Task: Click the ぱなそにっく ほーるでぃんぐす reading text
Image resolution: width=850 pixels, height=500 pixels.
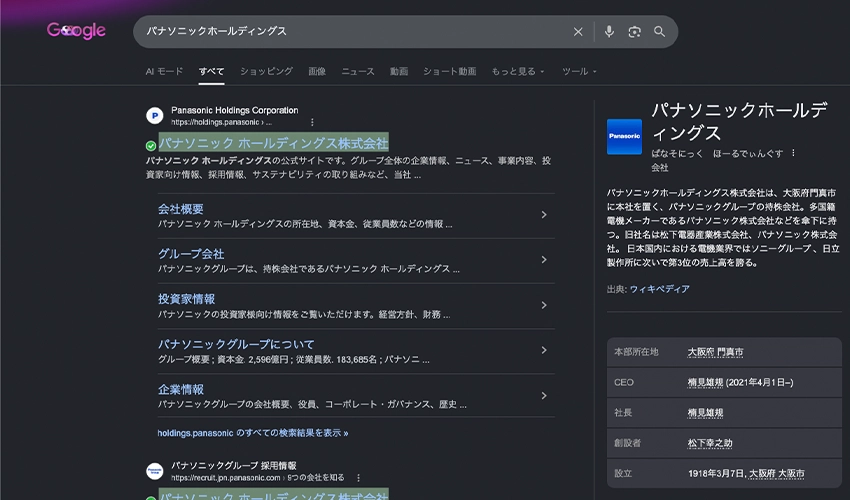Action: point(717,153)
